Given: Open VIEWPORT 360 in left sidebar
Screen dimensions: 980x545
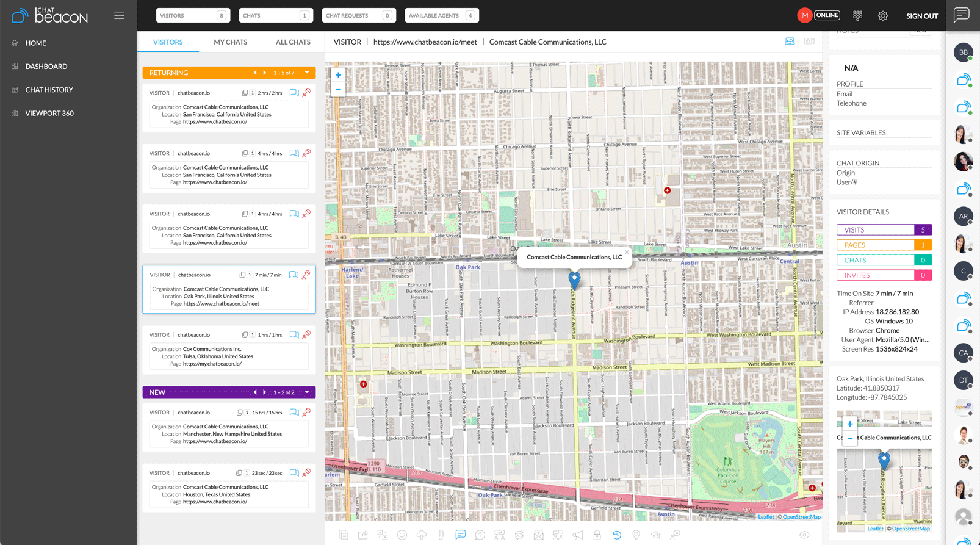Looking at the screenshot, I should [x=49, y=113].
